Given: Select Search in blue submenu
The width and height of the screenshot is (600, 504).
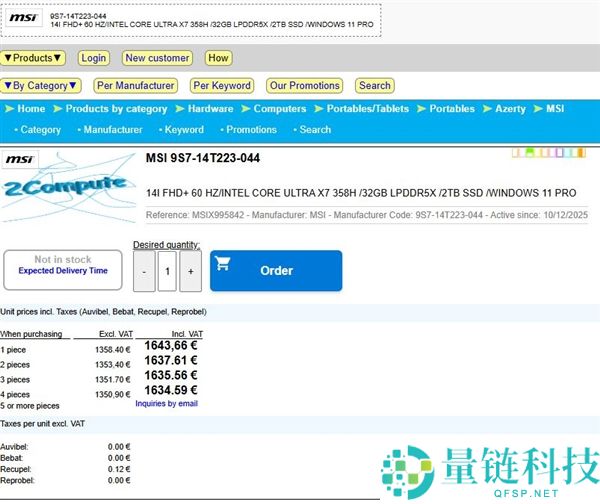Looking at the screenshot, I should (x=315, y=130).
